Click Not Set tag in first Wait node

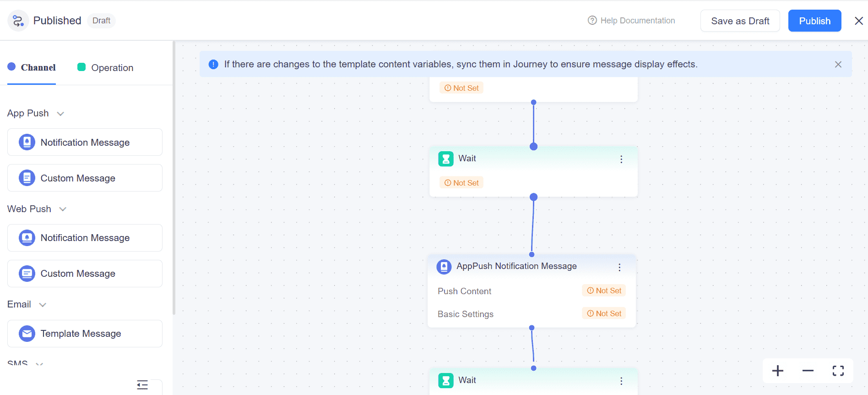click(x=461, y=183)
